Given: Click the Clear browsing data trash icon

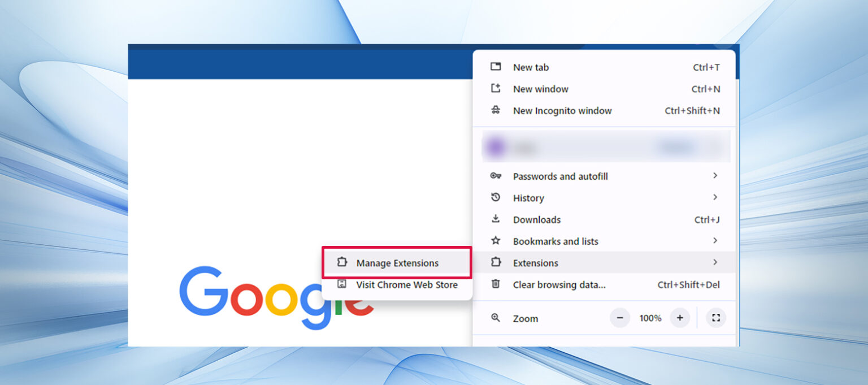Looking at the screenshot, I should pyautogui.click(x=496, y=284).
